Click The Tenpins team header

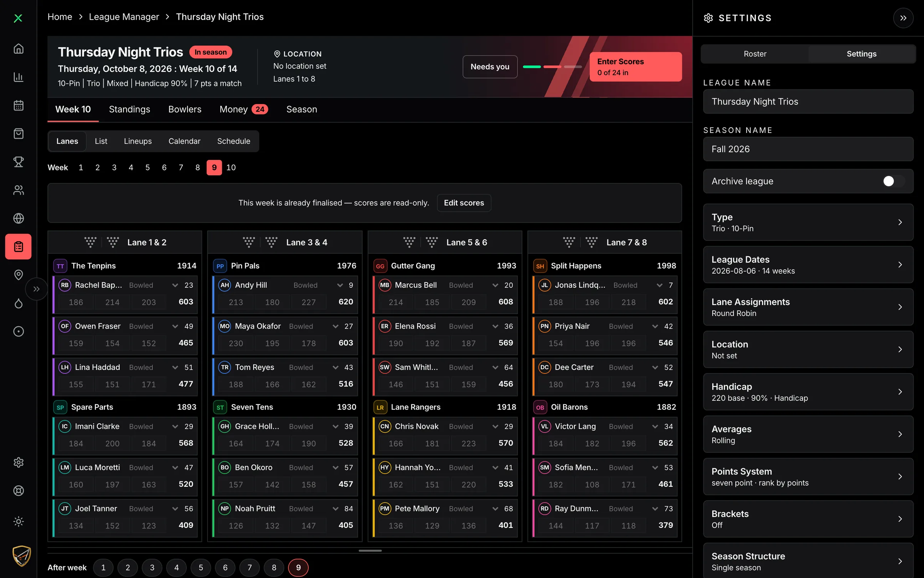(x=125, y=266)
